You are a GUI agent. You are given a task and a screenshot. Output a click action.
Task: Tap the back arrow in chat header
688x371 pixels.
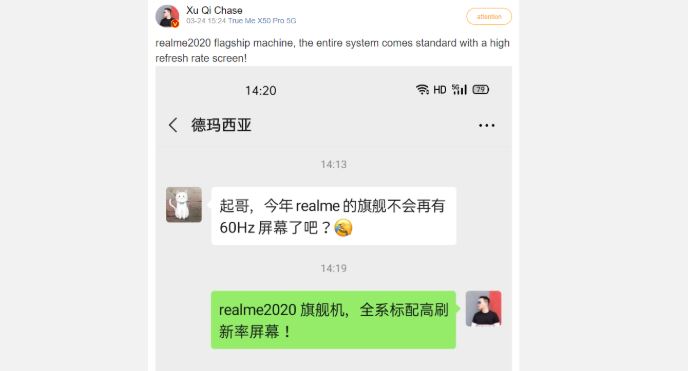coord(173,125)
